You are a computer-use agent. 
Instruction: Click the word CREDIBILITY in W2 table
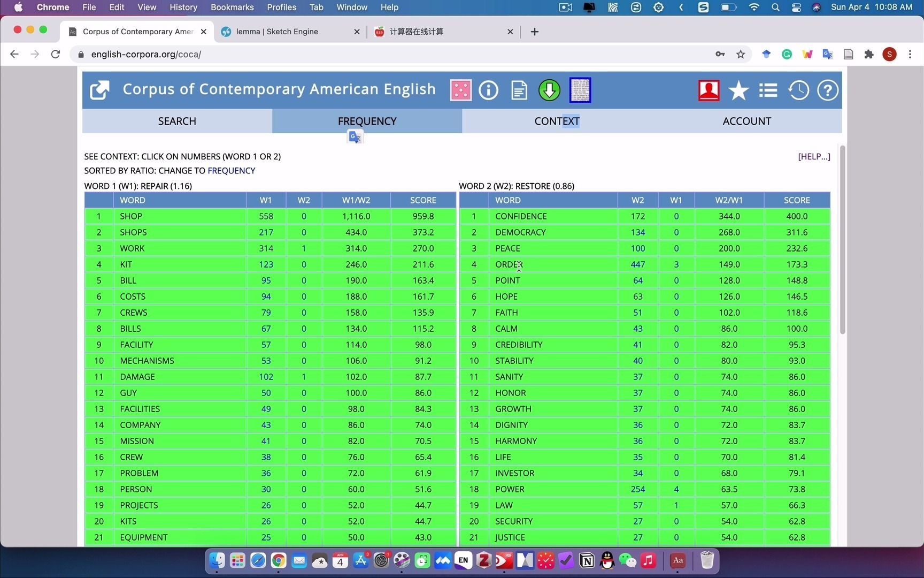click(x=519, y=345)
